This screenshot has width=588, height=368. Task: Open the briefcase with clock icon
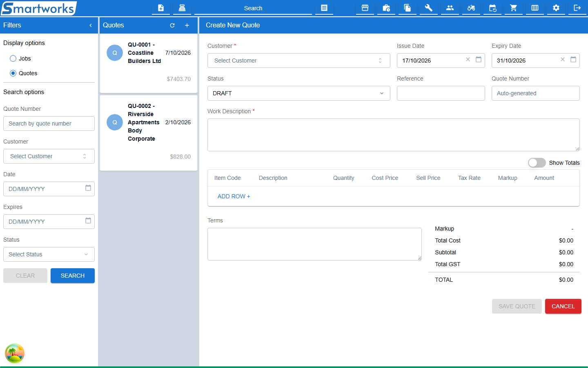point(386,8)
